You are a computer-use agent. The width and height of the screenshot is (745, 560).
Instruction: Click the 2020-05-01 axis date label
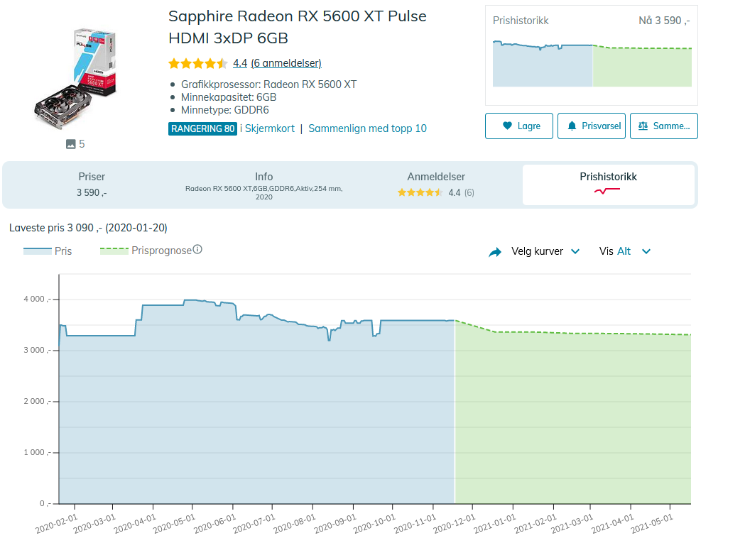click(x=175, y=523)
